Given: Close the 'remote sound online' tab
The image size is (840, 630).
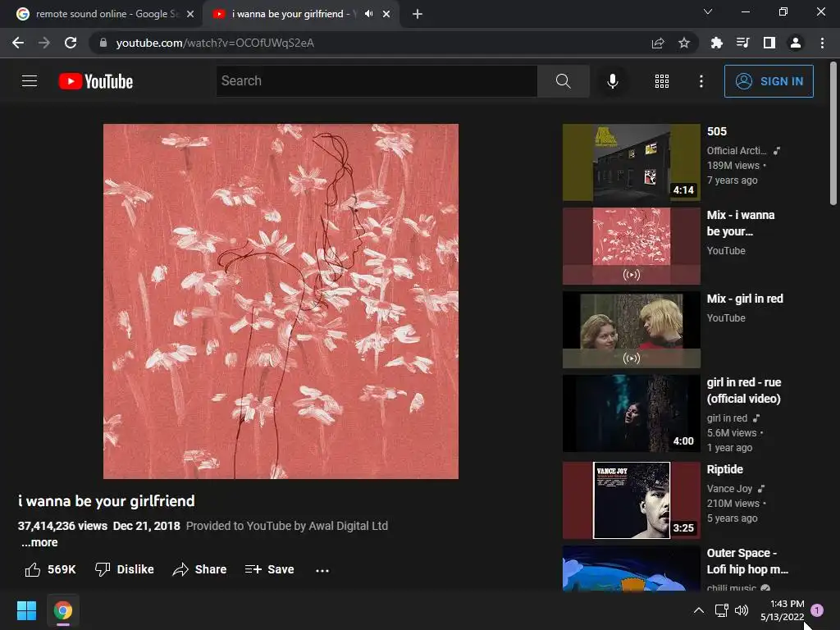Looking at the screenshot, I should coord(190,14).
